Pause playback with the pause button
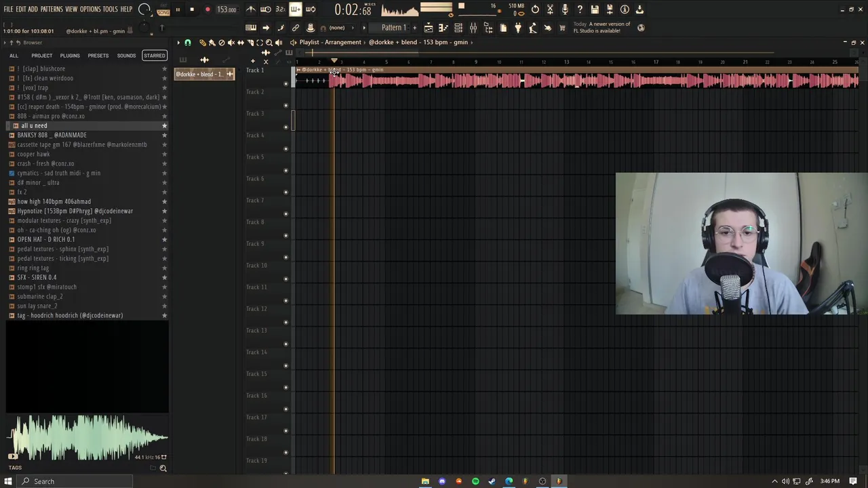The image size is (868, 488). click(178, 9)
